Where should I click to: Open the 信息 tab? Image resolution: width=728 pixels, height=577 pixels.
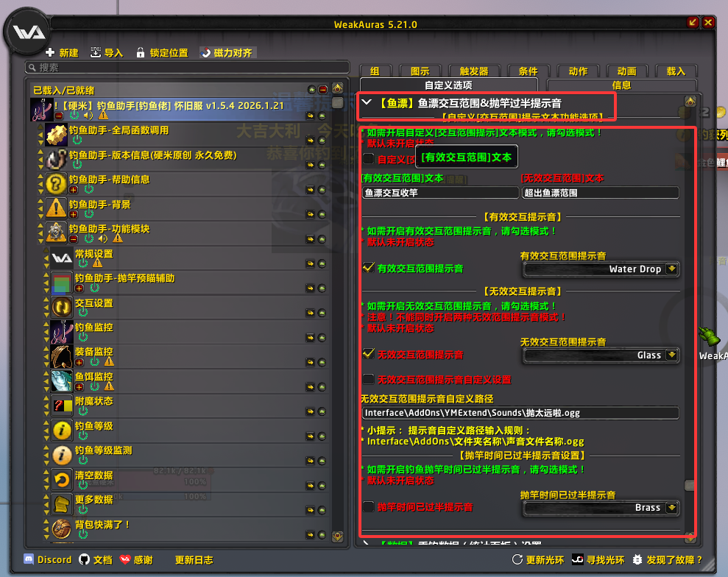(x=622, y=85)
